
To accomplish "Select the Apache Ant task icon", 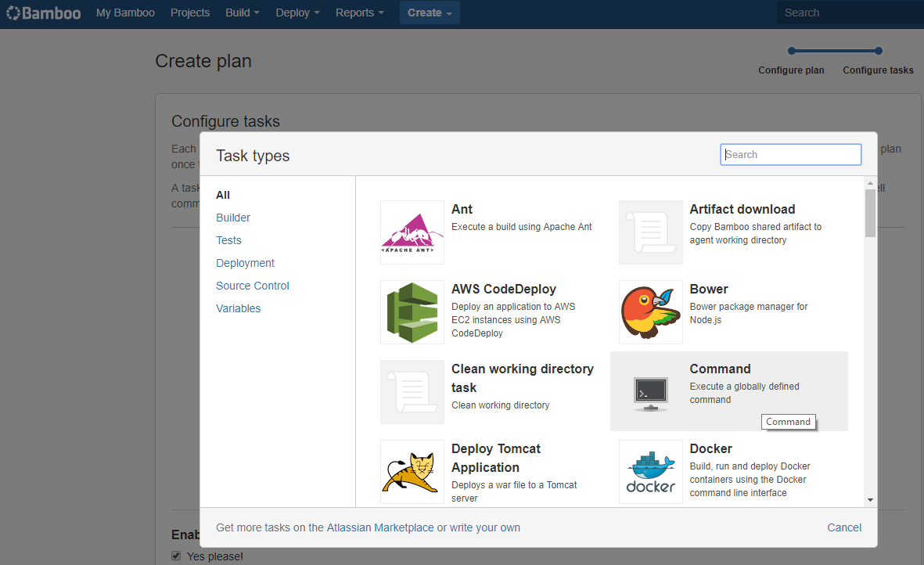I will [x=412, y=232].
